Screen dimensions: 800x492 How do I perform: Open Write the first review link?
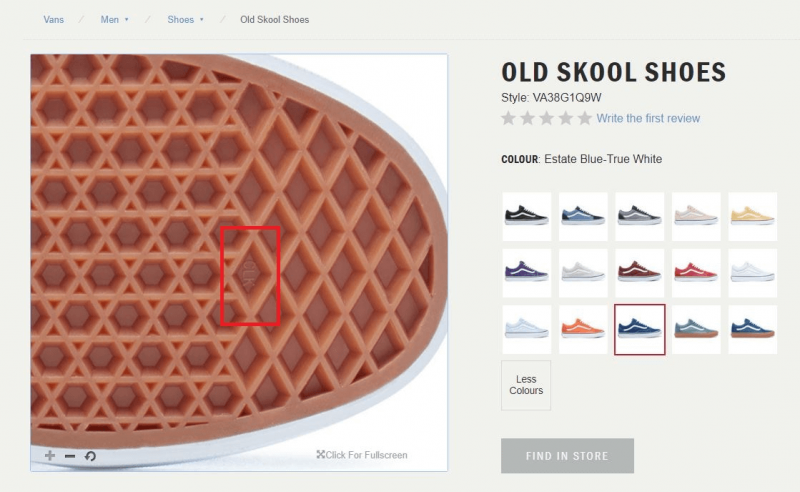[648, 118]
